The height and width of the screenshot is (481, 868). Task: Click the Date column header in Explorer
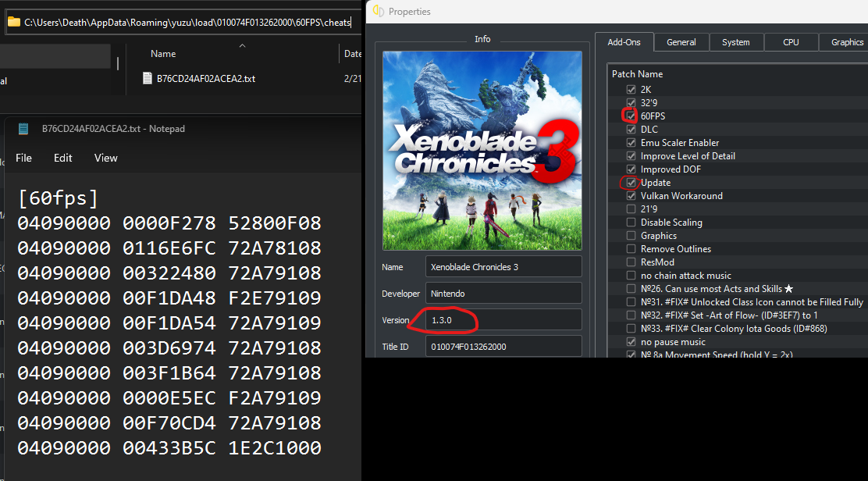point(352,54)
